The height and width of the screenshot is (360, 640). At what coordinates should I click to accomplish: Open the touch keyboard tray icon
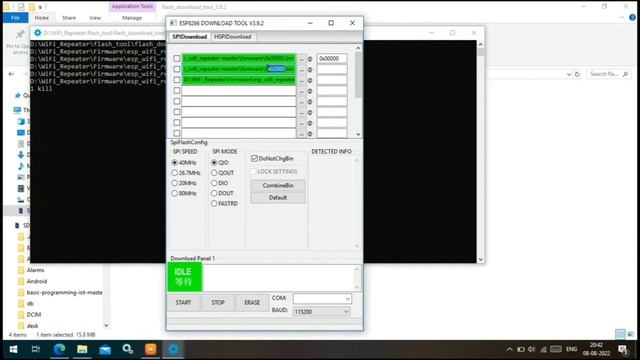tap(556, 349)
